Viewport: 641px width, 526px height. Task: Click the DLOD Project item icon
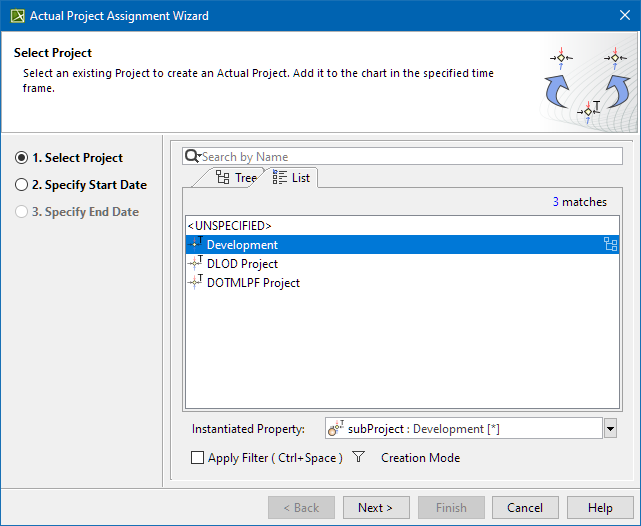pyautogui.click(x=195, y=263)
